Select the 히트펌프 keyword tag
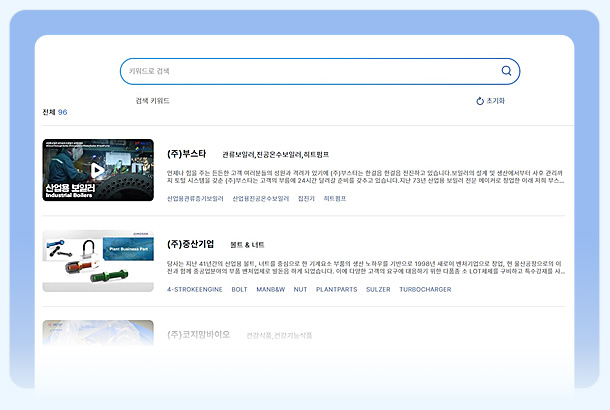The height and width of the screenshot is (410, 610). (335, 199)
